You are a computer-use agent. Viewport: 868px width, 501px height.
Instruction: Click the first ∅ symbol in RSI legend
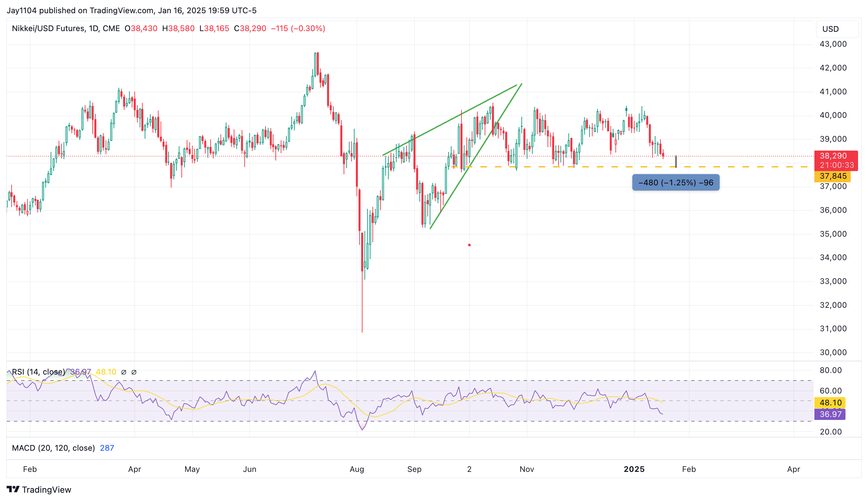click(124, 372)
